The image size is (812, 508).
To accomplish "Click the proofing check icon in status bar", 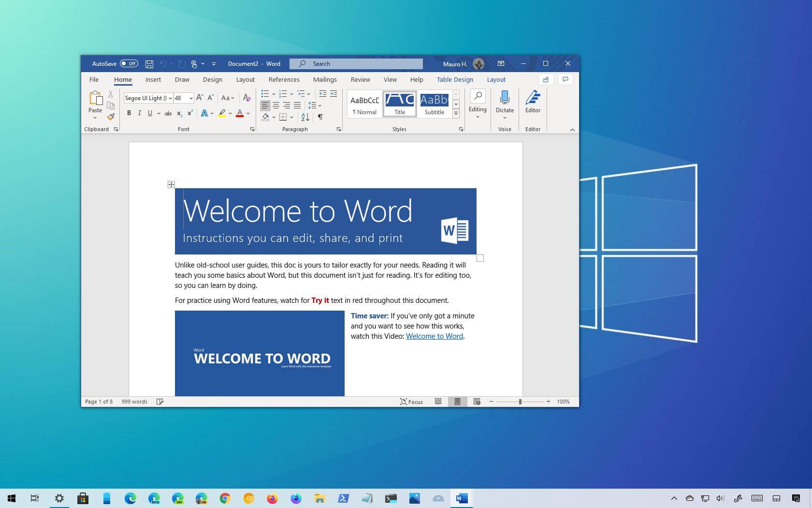I will pyautogui.click(x=160, y=402).
